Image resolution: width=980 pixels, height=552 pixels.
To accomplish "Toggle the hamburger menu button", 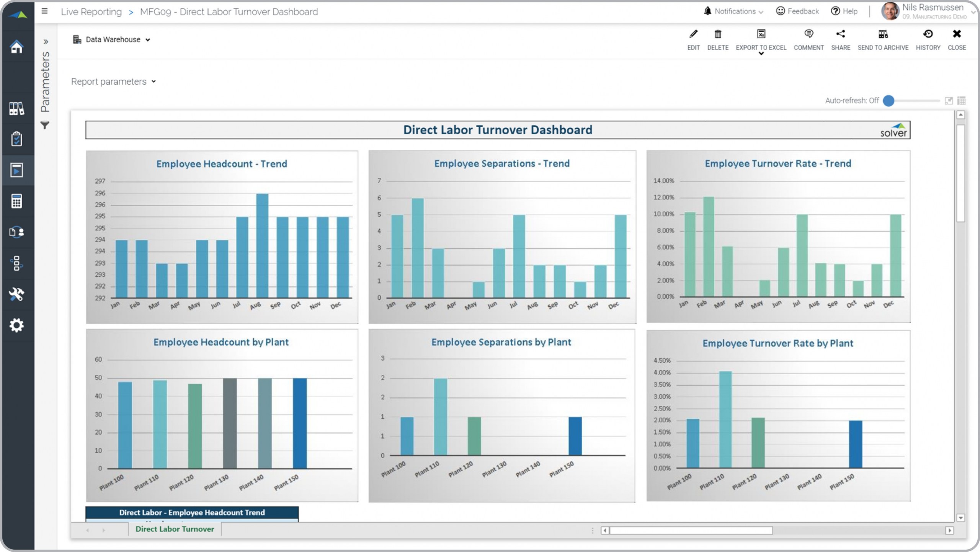I will pos(45,11).
